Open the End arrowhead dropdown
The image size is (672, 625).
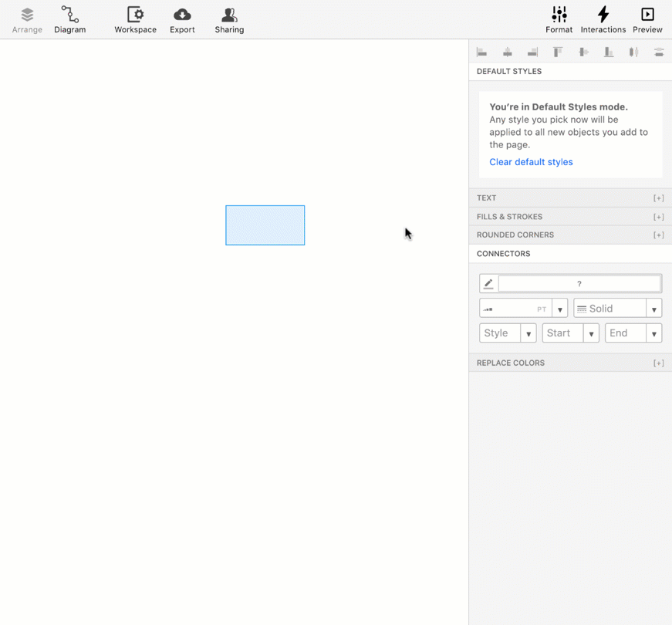654,333
